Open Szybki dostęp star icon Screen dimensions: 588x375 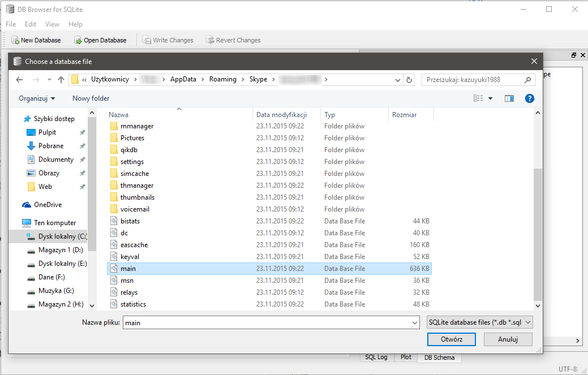click(27, 119)
